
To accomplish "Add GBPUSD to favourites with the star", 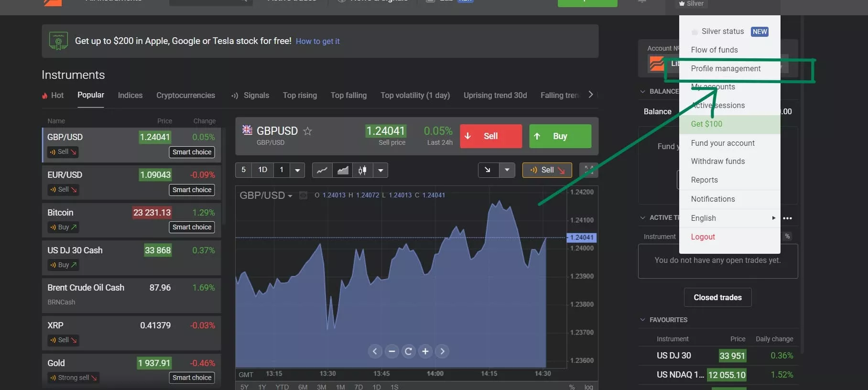I will click(x=307, y=131).
